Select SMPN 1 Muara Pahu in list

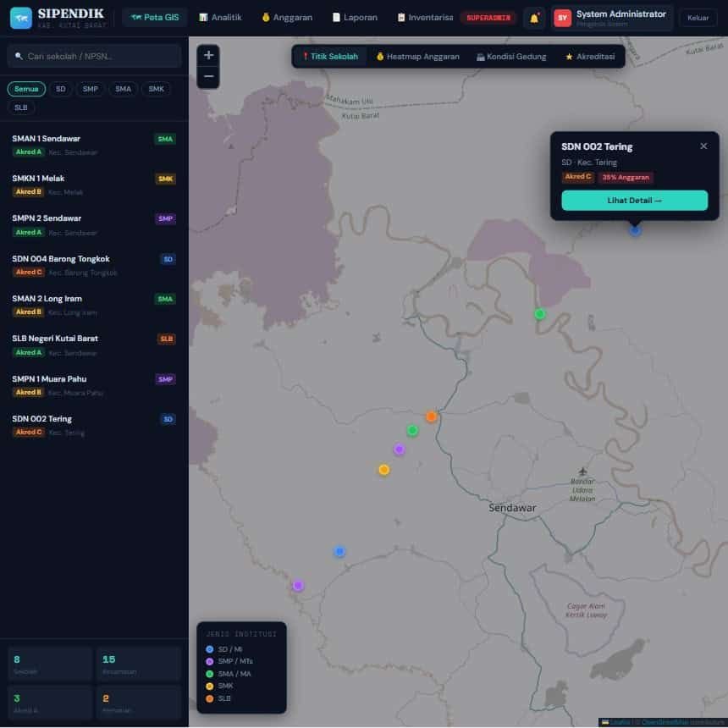tap(94, 385)
